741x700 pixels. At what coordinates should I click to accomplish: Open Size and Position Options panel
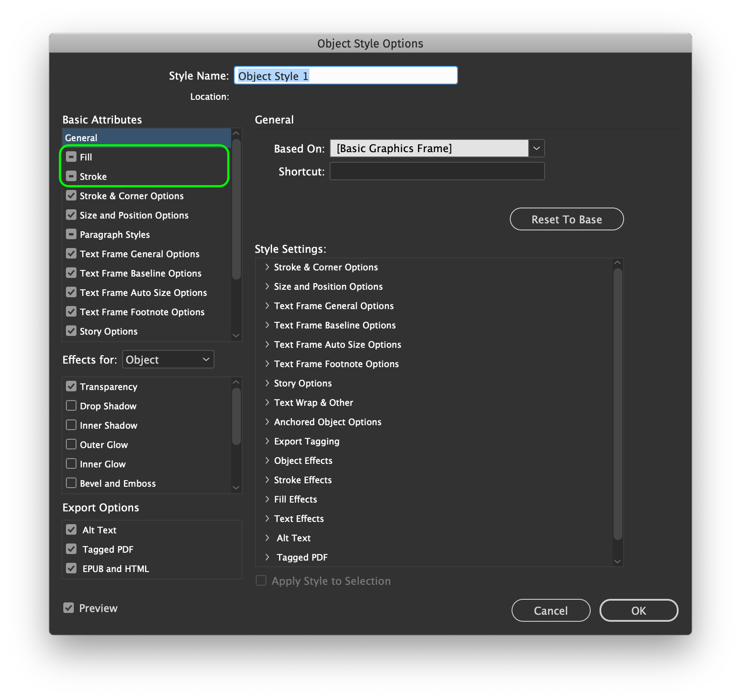pyautogui.click(x=134, y=215)
